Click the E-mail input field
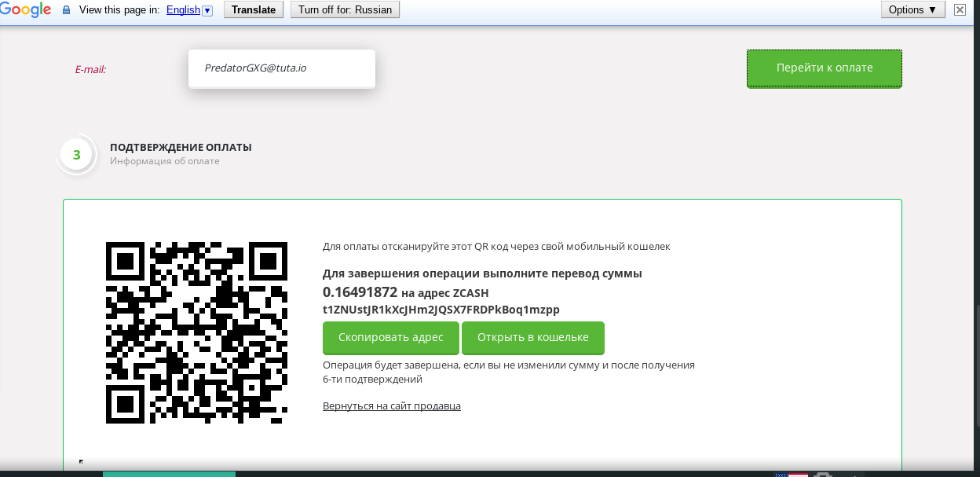Image resolution: width=980 pixels, height=477 pixels. click(282, 68)
